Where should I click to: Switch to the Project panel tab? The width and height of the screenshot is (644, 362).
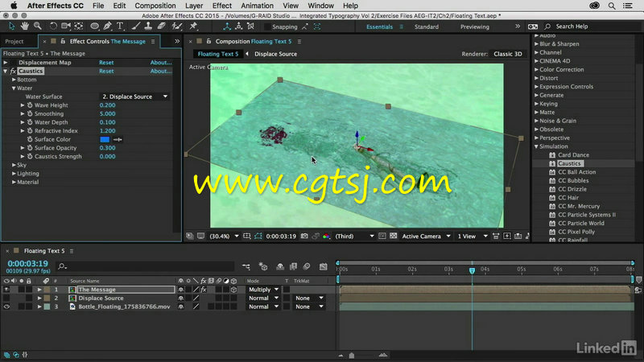pyautogui.click(x=14, y=42)
